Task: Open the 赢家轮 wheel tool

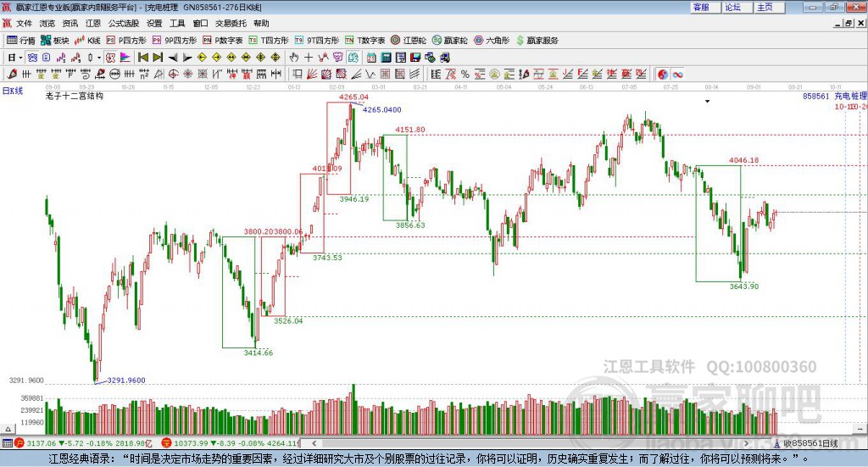Action: (x=449, y=41)
